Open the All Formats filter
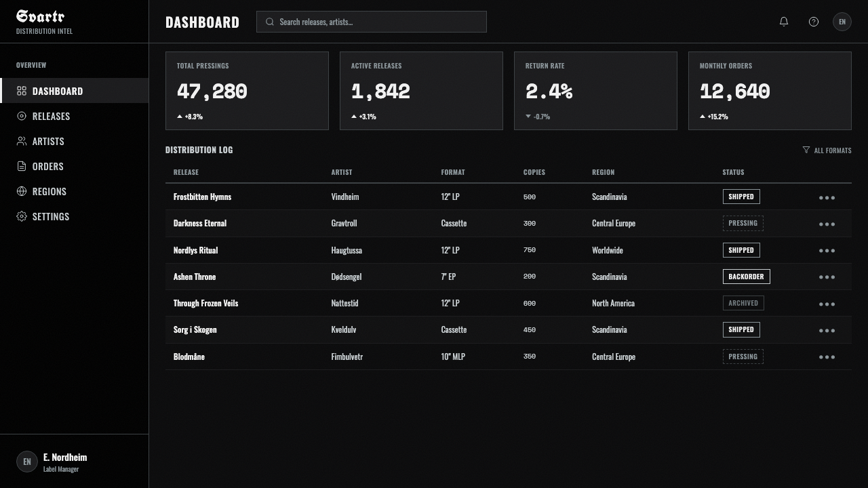 point(827,150)
